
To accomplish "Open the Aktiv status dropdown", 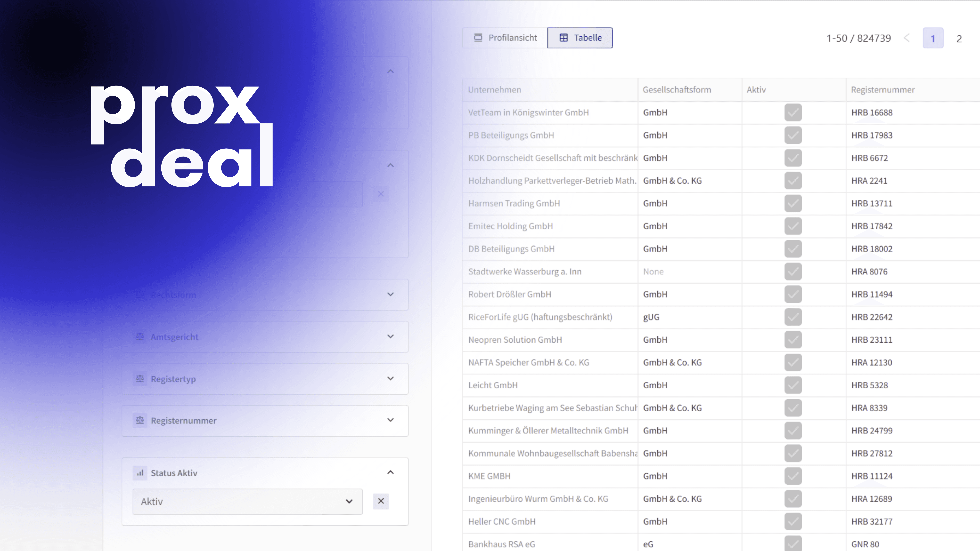I will click(x=247, y=502).
